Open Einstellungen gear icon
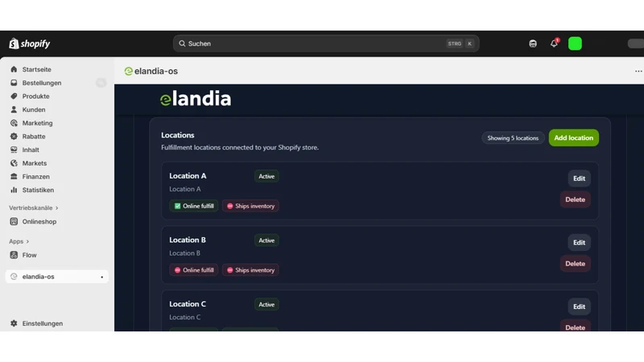This screenshot has width=644, height=362. click(14, 323)
